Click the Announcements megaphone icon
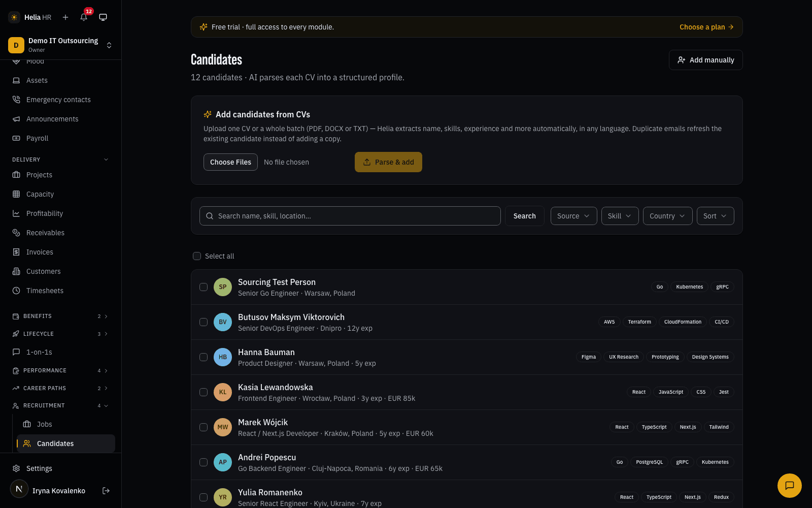The image size is (812, 508). [16, 119]
